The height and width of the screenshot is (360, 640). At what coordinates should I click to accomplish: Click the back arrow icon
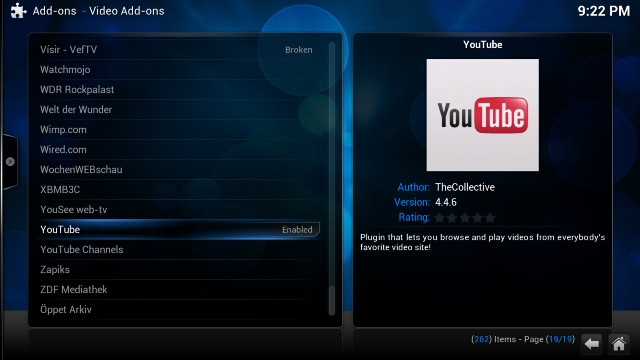point(591,344)
